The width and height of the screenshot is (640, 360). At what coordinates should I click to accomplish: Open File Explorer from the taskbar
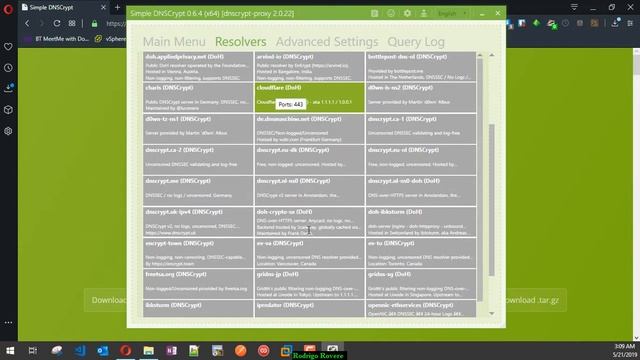point(149,351)
